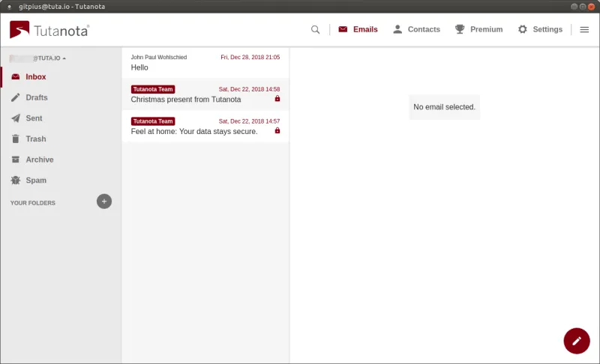Open the Spam folder
This screenshot has height=364, width=600.
pyautogui.click(x=36, y=181)
